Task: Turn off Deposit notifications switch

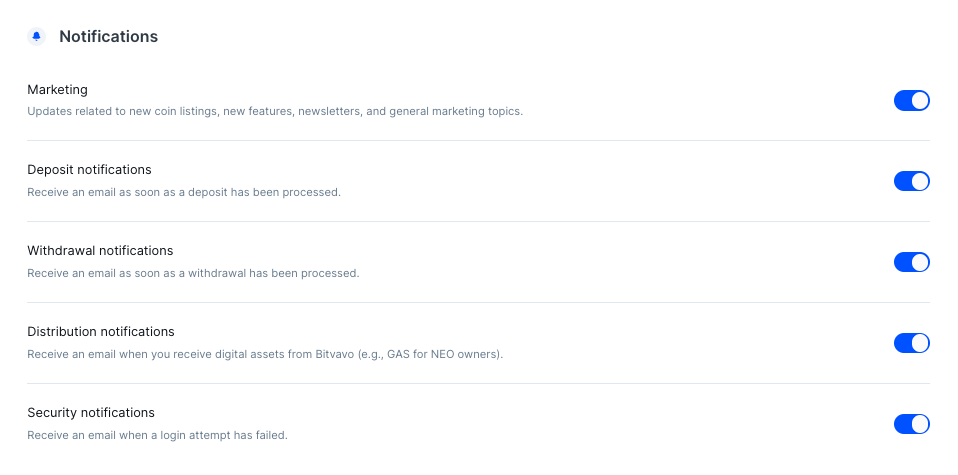Action: (912, 181)
